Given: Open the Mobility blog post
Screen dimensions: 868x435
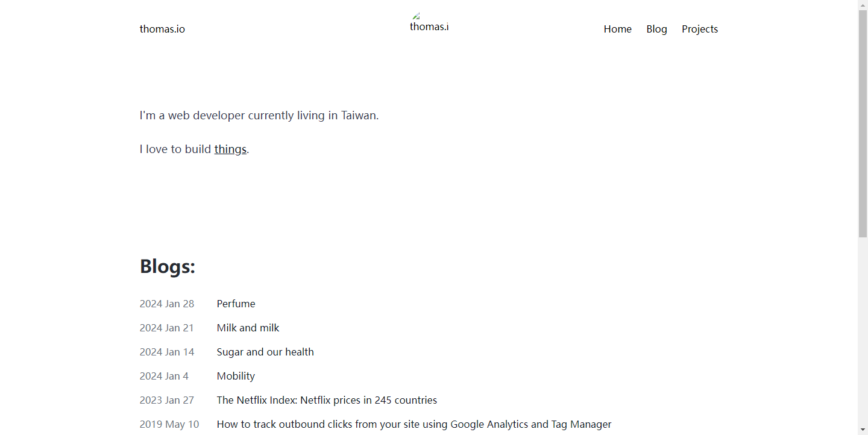Looking at the screenshot, I should click(236, 376).
